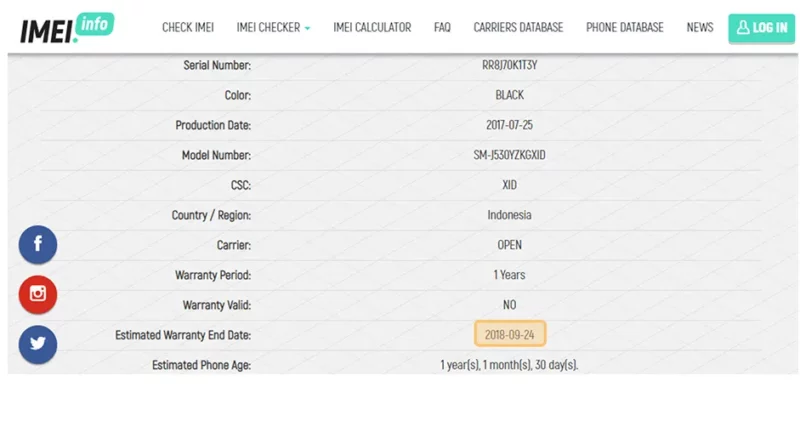
Task: Open the IMEI CALCULATOR page
Action: (x=372, y=28)
